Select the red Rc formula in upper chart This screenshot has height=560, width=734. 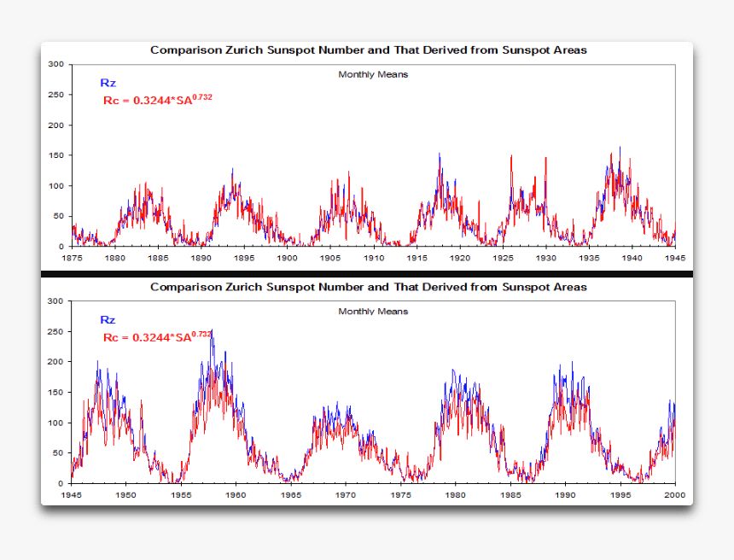point(158,100)
